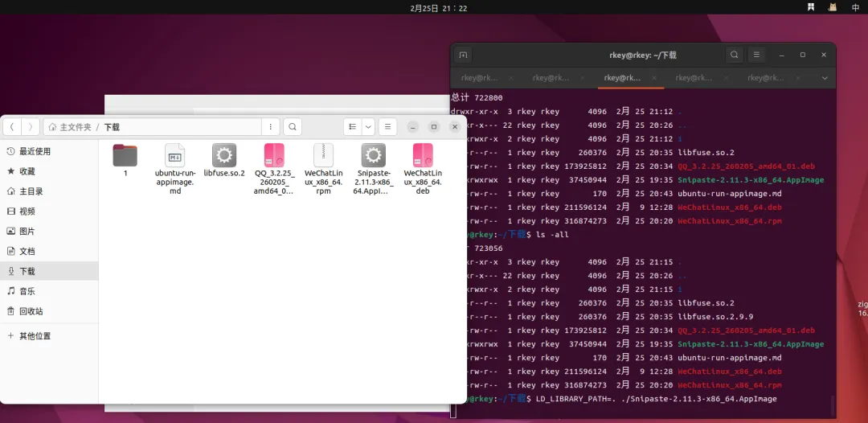The height and width of the screenshot is (423, 868).
Task: Select 最近使用 in the sidebar
Action: tap(49, 151)
